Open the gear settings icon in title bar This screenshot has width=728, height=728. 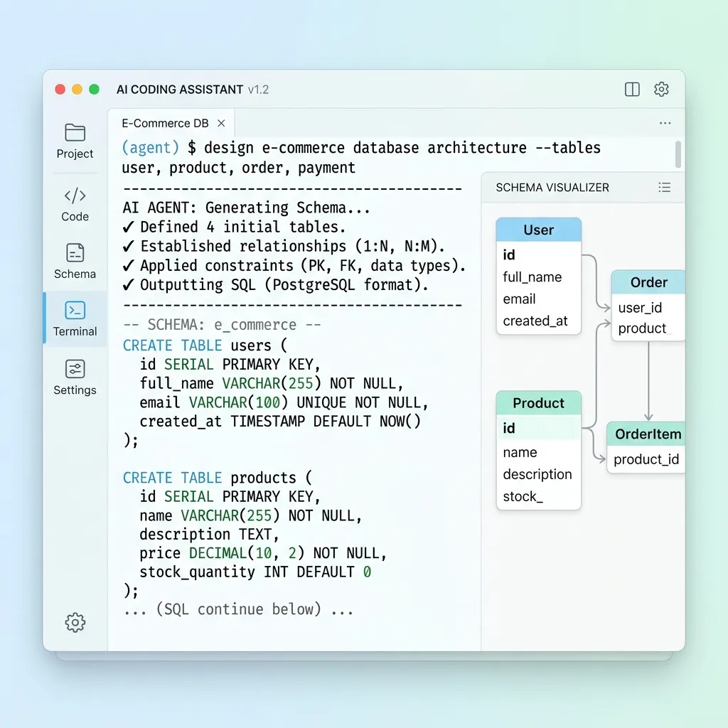[661, 89]
